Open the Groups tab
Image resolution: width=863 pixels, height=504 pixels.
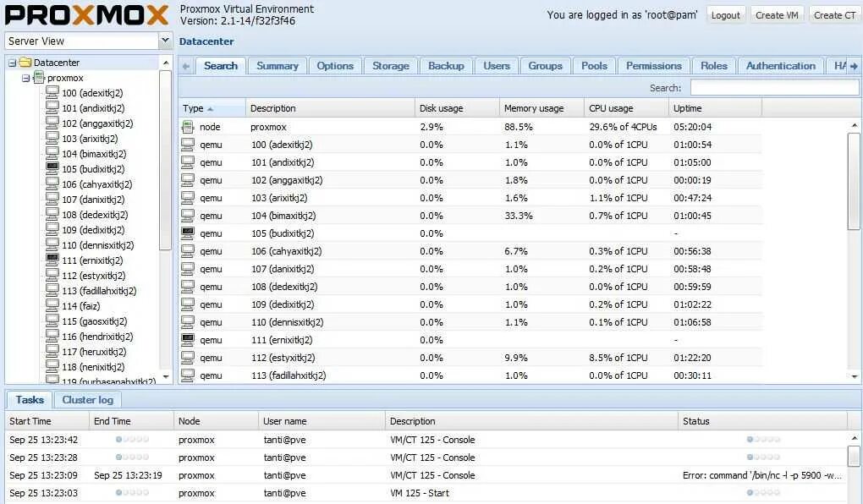(546, 66)
